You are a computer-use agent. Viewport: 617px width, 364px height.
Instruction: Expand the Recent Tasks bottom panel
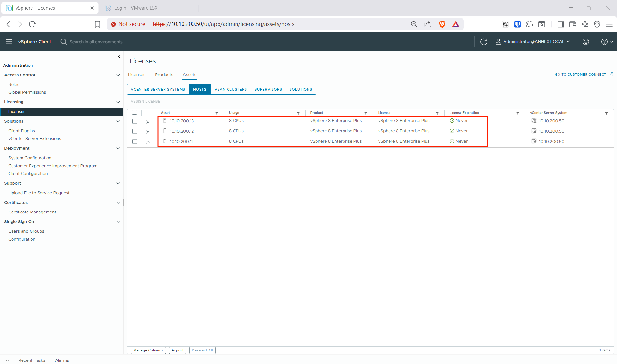coord(7,360)
